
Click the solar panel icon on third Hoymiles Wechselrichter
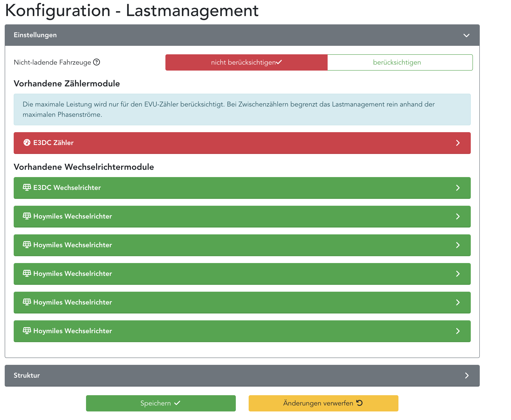click(27, 273)
